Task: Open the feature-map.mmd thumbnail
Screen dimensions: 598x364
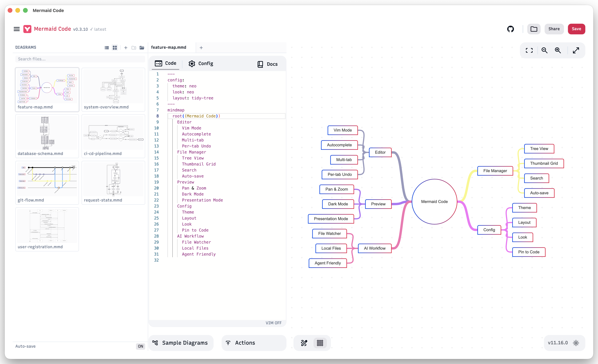Action: click(x=47, y=90)
